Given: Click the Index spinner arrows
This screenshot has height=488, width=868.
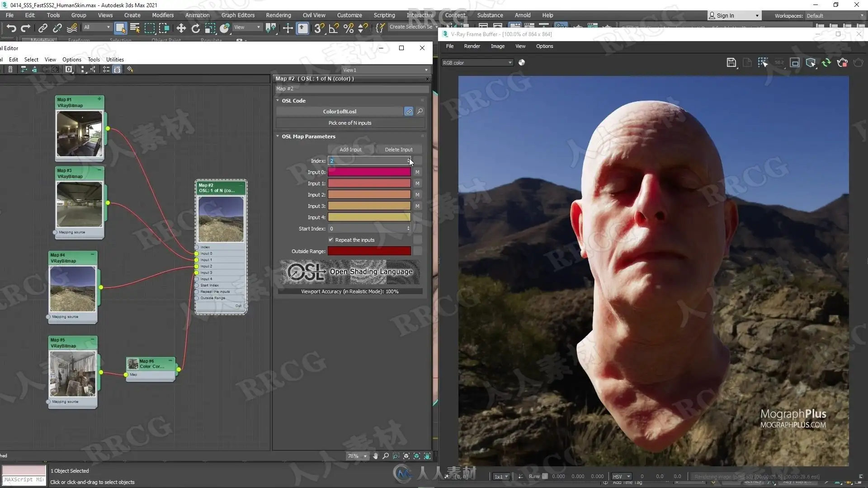Looking at the screenshot, I should click(x=409, y=161).
